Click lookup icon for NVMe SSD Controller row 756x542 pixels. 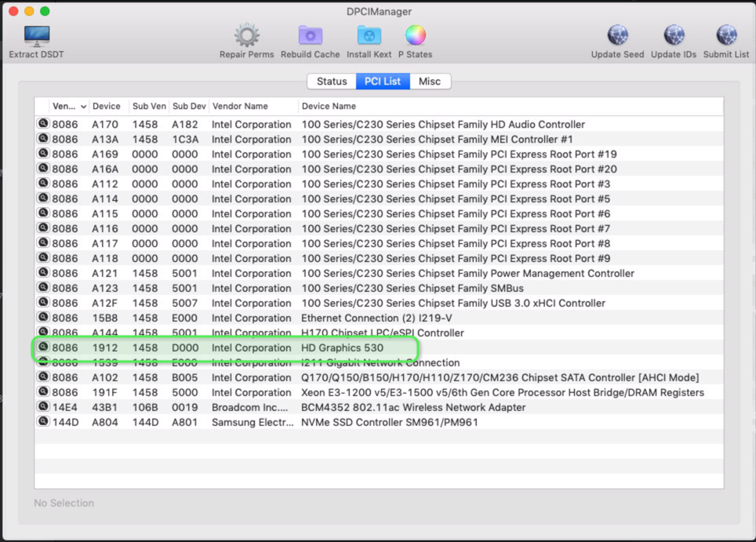point(43,422)
